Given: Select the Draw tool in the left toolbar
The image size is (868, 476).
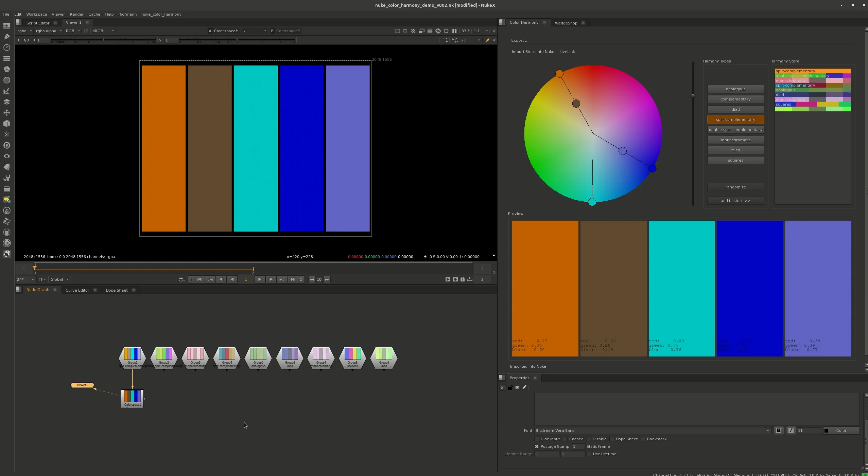Looking at the screenshot, I should 7,37.
